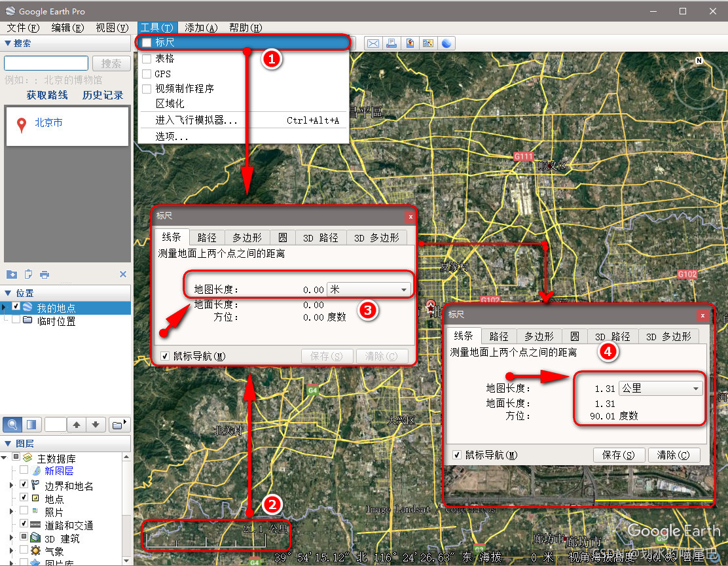The height and width of the screenshot is (566, 728).
Task: Click the yellow 地点 layer icon
Action: [x=35, y=498]
